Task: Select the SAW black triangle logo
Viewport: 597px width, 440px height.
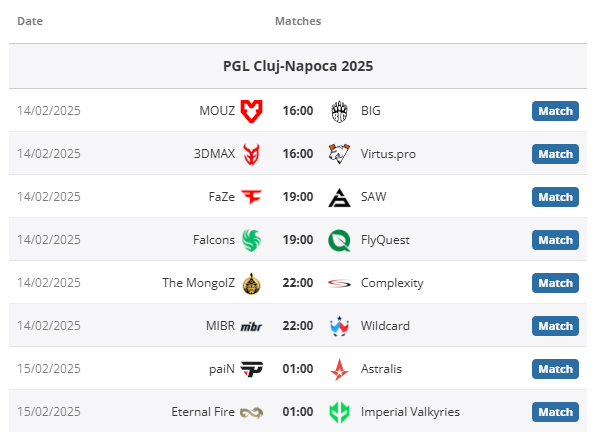Action: (x=339, y=197)
